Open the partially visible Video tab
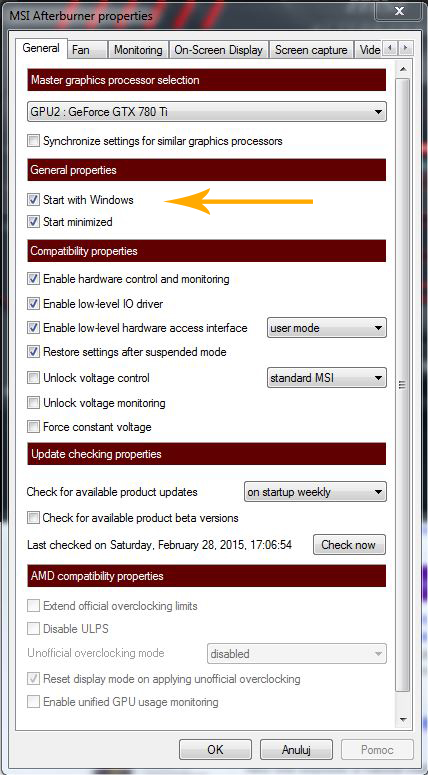 369,50
